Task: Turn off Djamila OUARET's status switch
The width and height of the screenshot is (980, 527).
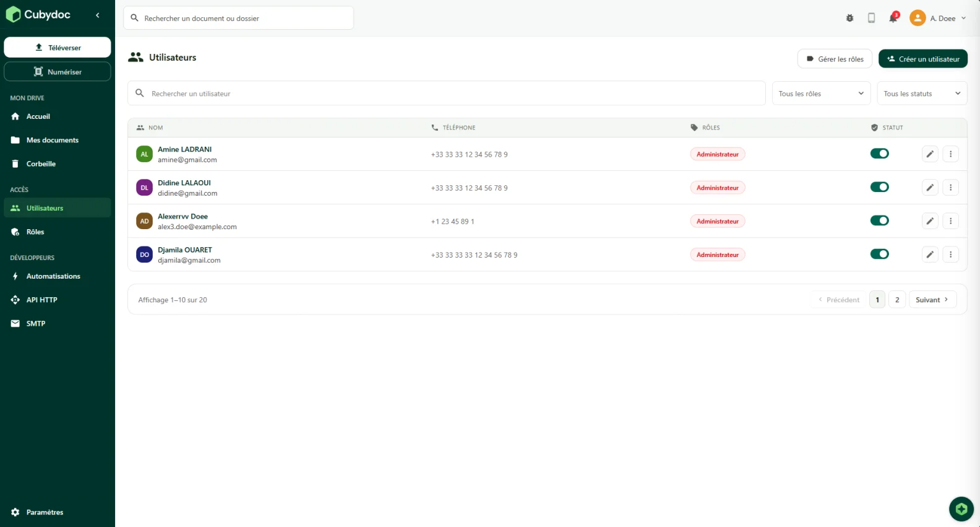Action: click(879, 254)
